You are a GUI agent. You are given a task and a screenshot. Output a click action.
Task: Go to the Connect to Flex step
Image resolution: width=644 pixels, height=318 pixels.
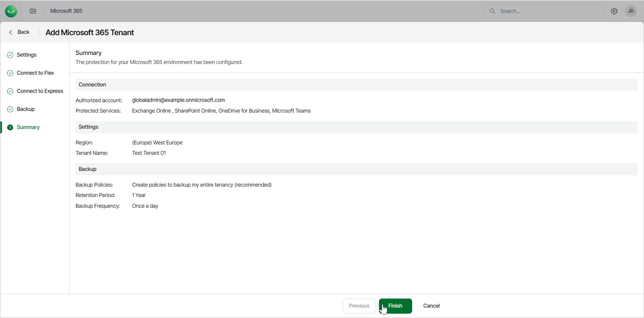pos(36,73)
